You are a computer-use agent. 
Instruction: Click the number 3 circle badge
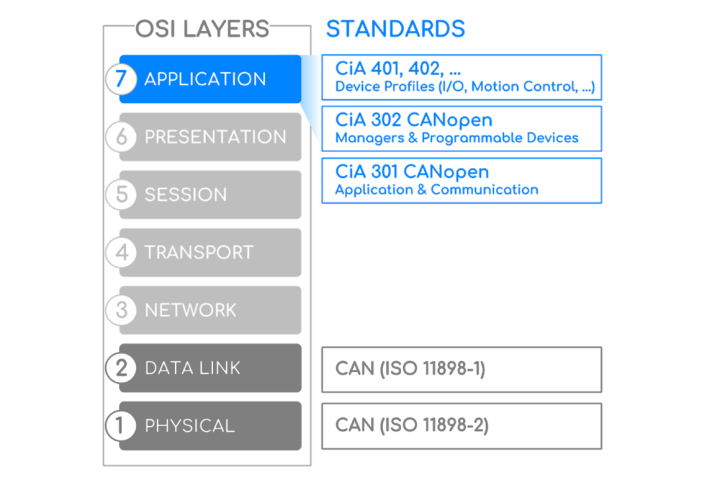click(x=121, y=310)
